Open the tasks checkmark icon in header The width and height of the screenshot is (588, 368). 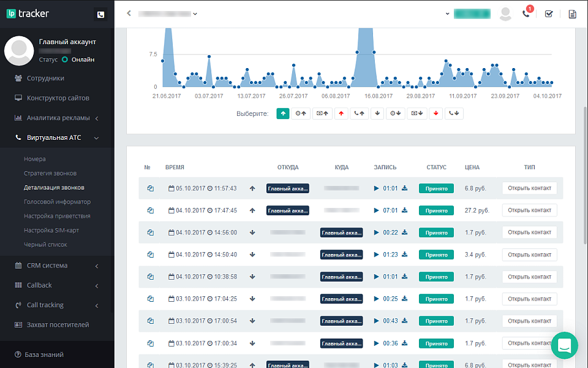[x=549, y=13]
